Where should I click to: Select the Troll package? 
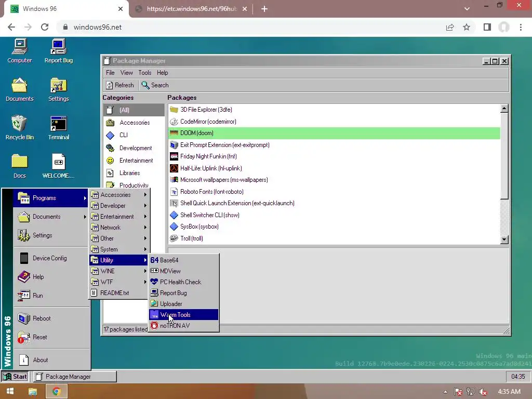(x=334, y=238)
